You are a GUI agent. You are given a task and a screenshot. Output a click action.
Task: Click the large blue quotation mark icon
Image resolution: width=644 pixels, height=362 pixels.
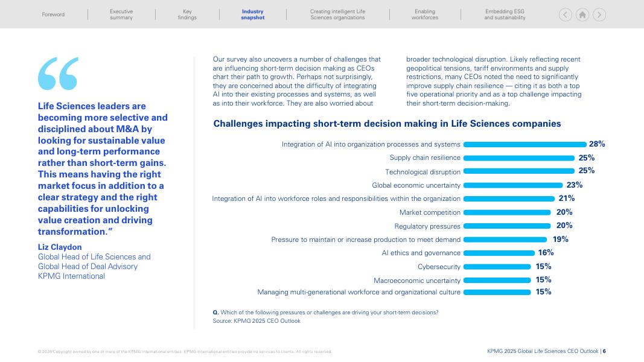[58, 74]
